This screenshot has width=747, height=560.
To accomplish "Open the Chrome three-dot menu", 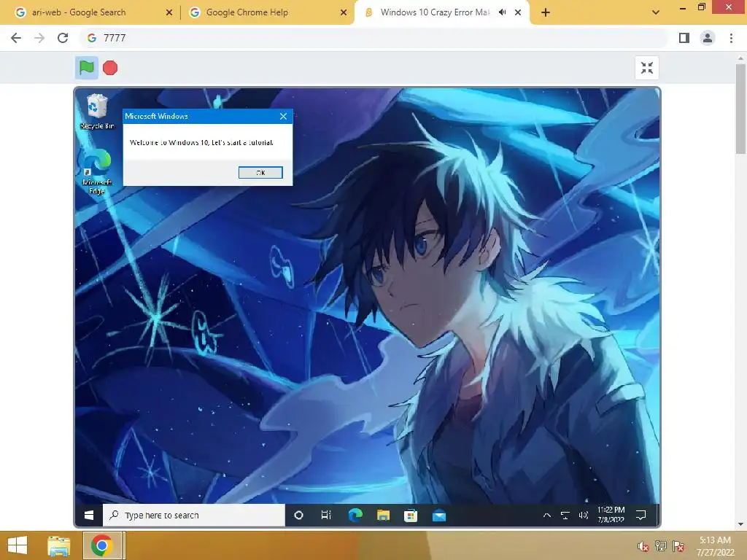I will pos(731,38).
